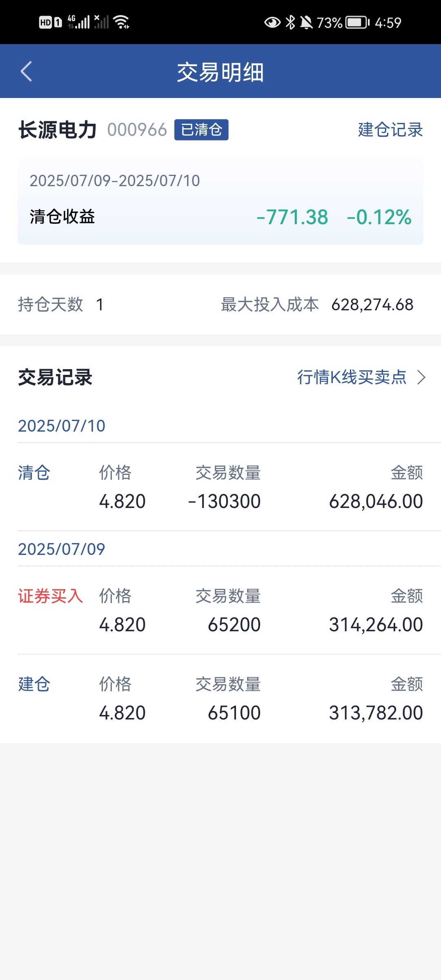Tap the muted bell notification icon
The width and height of the screenshot is (441, 980).
(306, 22)
